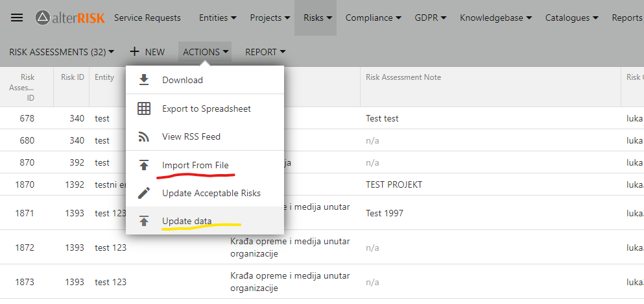Image resolution: width=644 pixels, height=304 pixels.
Task: Click the RSS feed icon
Action: click(x=144, y=136)
